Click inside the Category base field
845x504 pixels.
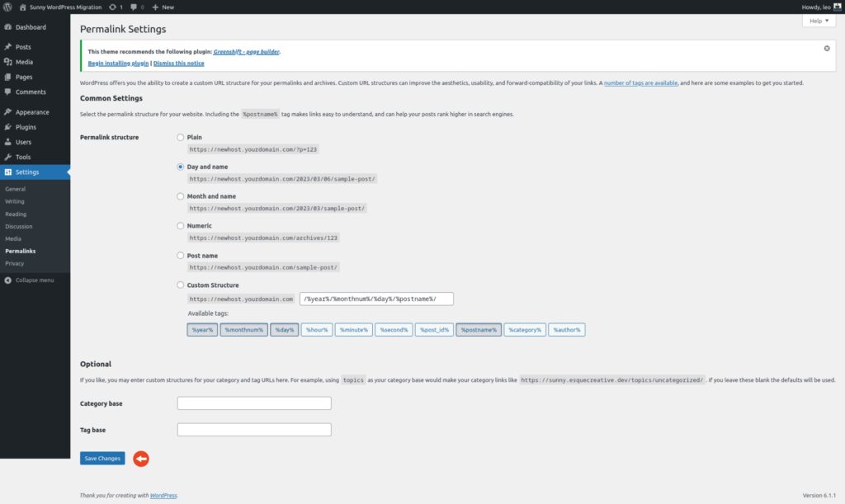[x=253, y=403]
